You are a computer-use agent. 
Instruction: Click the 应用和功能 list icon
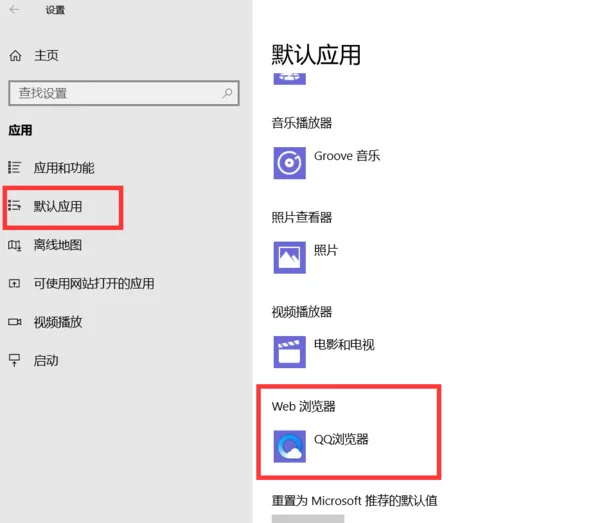(15, 168)
